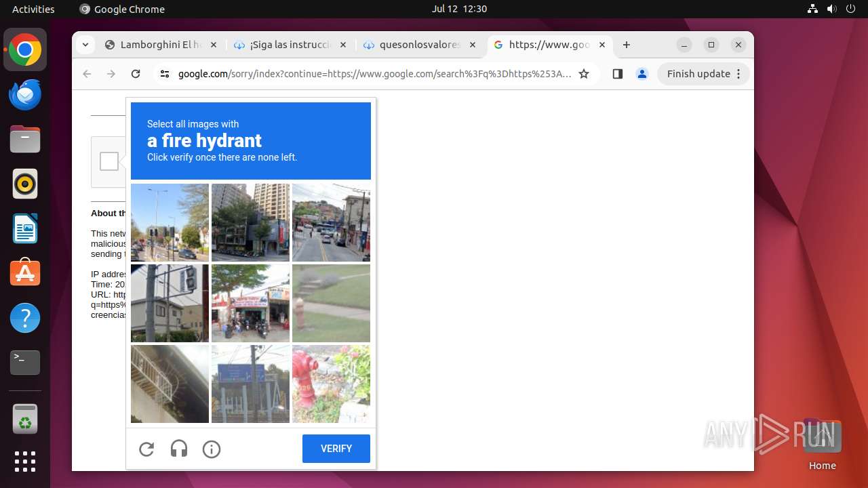
Task: Select tile with hydrant on grassy sidewalk
Action: (x=331, y=303)
